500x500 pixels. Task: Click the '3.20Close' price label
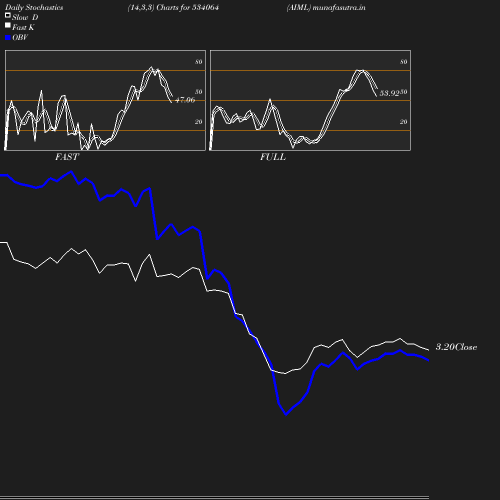456,347
